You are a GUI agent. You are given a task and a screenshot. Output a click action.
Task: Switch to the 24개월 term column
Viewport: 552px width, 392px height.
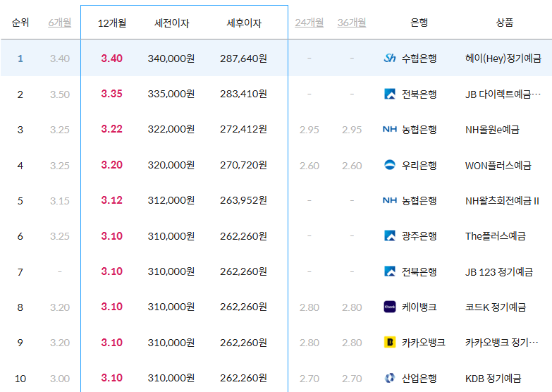tap(309, 23)
